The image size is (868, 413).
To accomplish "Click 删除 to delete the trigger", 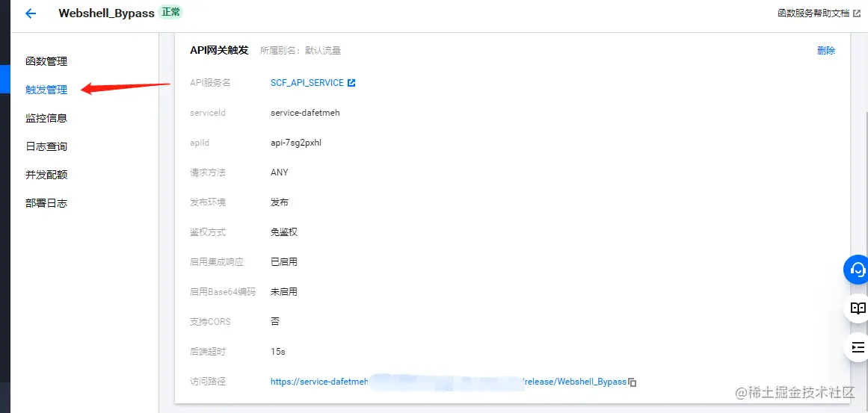I will click(826, 50).
